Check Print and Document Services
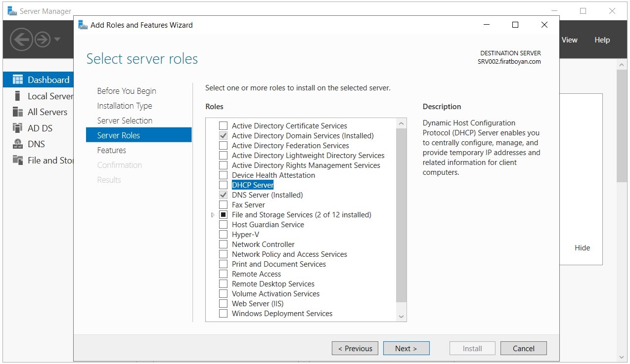The height and width of the screenshot is (364, 630). 224,264
